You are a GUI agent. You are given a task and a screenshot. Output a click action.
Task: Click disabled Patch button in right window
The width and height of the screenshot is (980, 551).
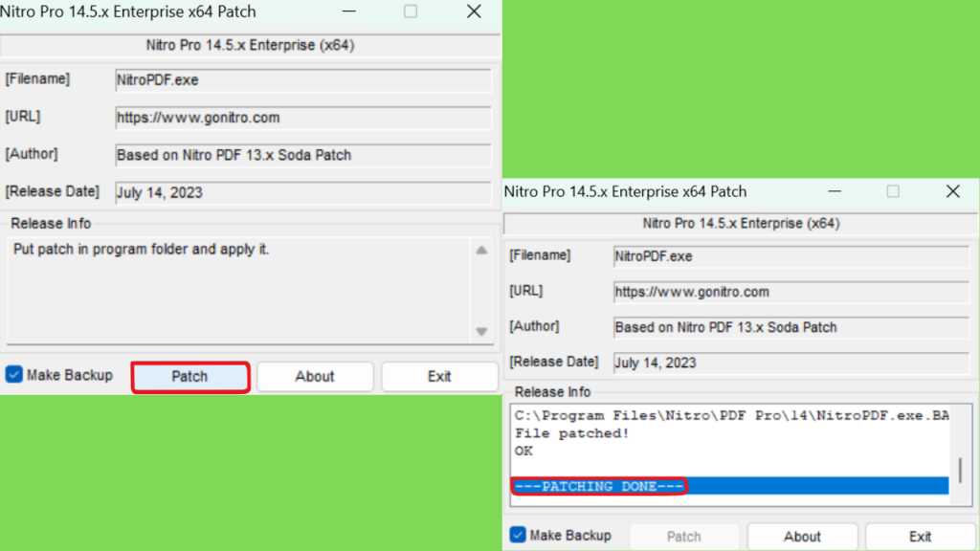pyautogui.click(x=683, y=537)
